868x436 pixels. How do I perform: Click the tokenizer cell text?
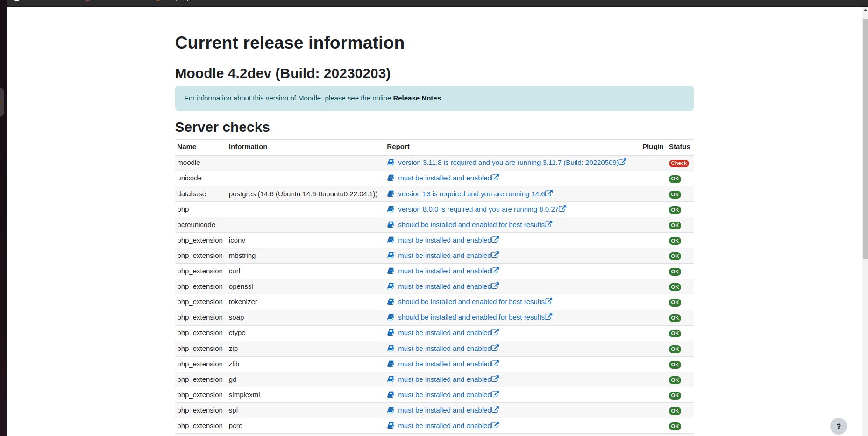243,302
